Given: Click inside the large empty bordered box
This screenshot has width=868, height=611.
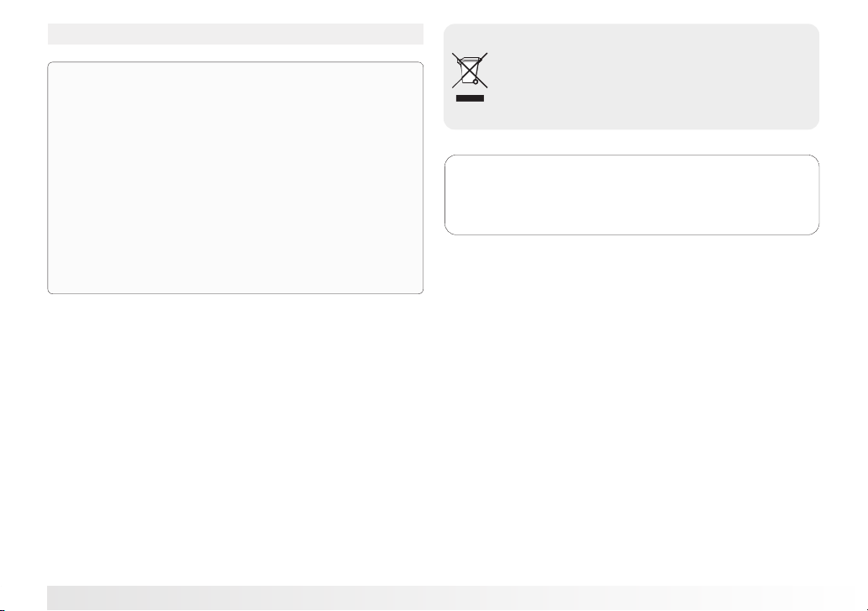Looking at the screenshot, I should pyautogui.click(x=235, y=177).
